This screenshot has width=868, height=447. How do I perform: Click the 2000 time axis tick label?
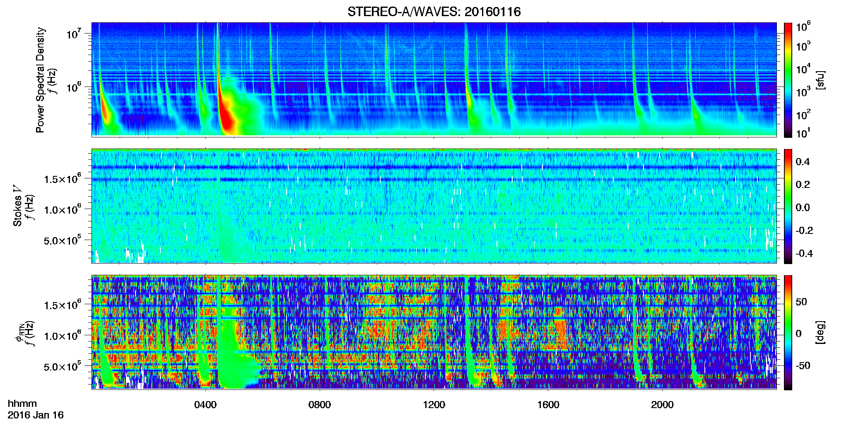(662, 404)
